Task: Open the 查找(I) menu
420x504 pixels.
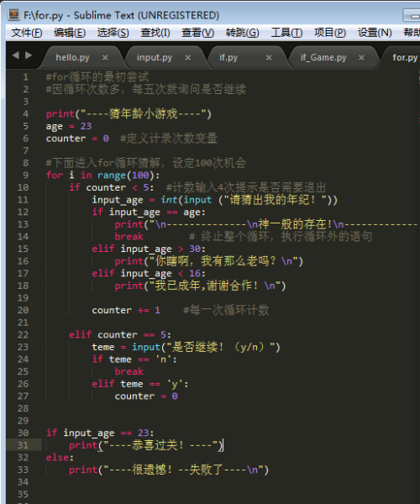Action: pos(155,33)
